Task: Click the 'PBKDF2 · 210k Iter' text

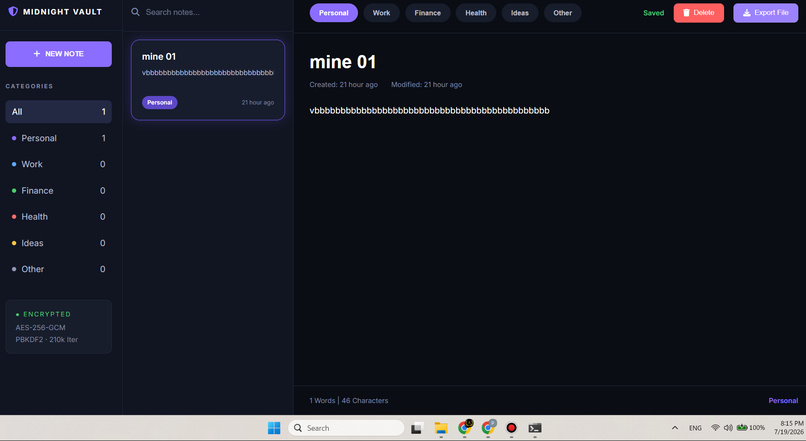Action: click(47, 340)
